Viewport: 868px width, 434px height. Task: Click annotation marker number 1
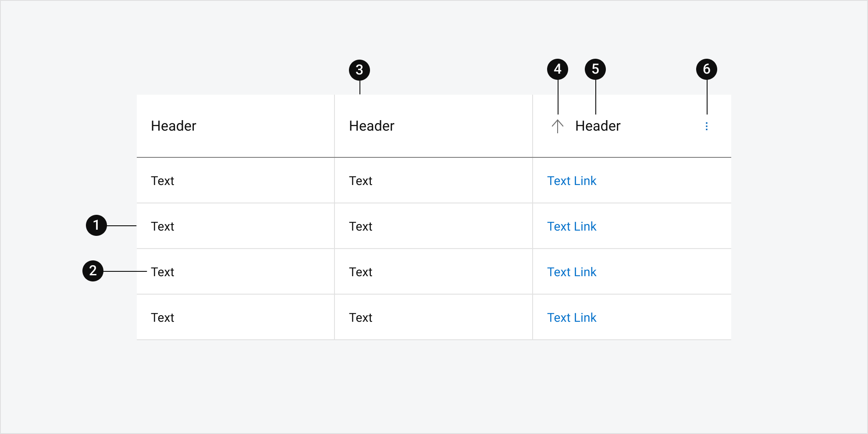[x=96, y=225]
